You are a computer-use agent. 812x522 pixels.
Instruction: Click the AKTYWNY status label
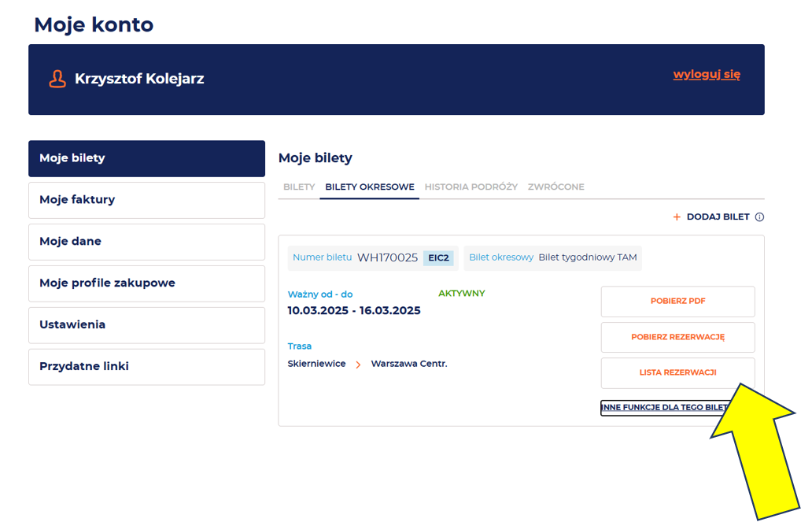pyautogui.click(x=461, y=294)
